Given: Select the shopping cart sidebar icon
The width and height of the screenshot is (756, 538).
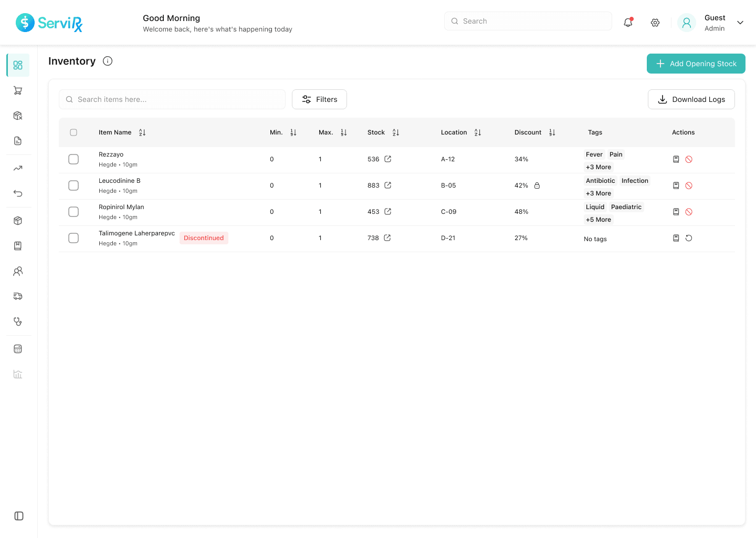Looking at the screenshot, I should point(18,90).
